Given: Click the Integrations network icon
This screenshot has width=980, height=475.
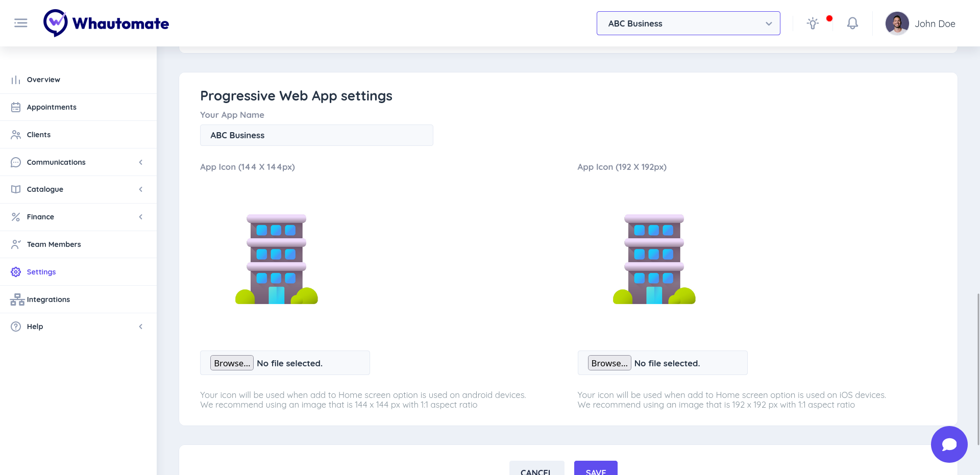Looking at the screenshot, I should click(x=17, y=299).
